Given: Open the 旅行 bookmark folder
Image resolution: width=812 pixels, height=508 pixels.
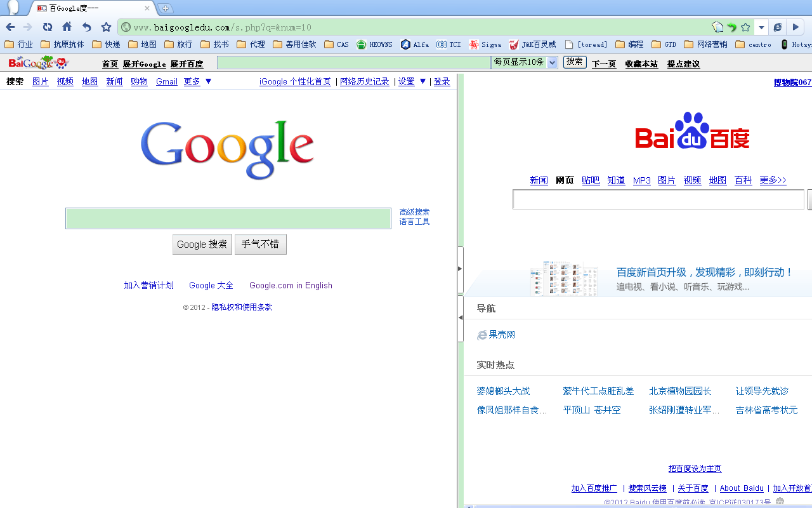Looking at the screenshot, I should tap(178, 44).
